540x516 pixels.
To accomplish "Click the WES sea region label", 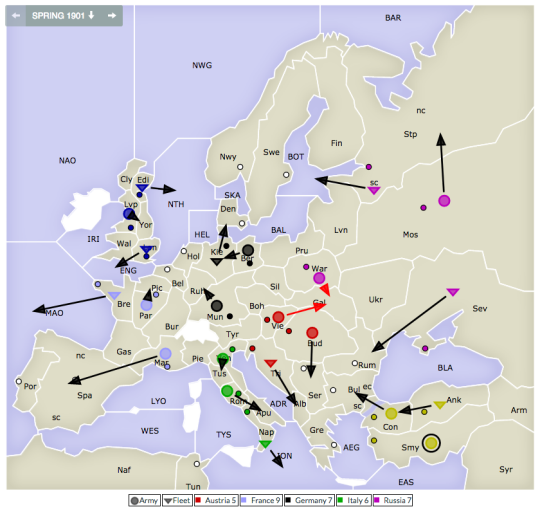I will 150,431.
